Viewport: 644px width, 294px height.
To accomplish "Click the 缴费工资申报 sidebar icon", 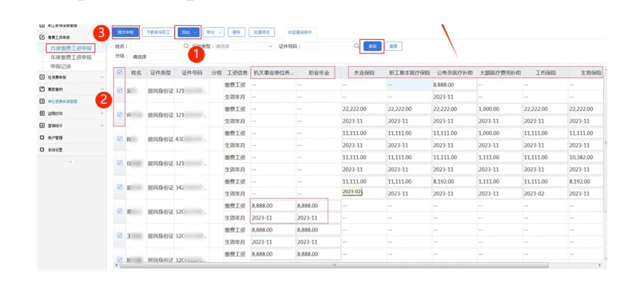I will (42, 37).
